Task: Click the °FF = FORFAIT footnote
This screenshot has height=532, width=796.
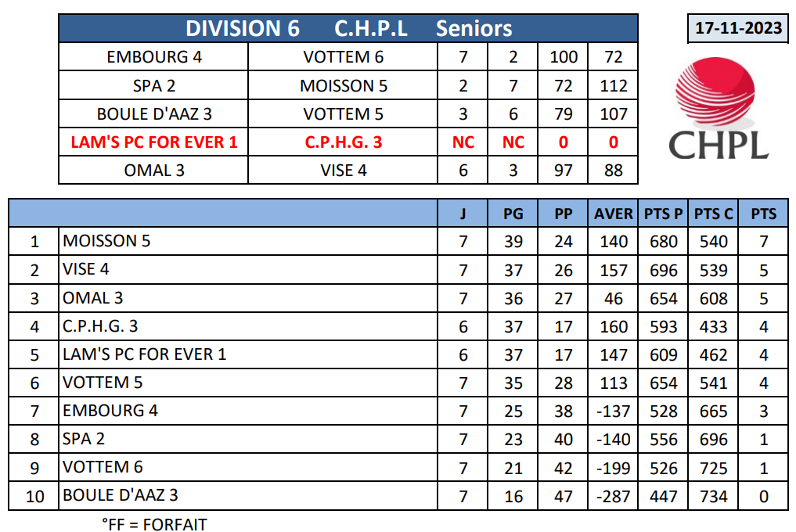Action: click(154, 523)
